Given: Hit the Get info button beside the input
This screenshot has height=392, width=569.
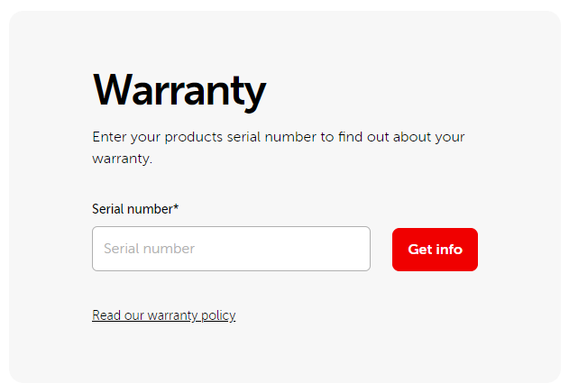Looking at the screenshot, I should (x=435, y=250).
